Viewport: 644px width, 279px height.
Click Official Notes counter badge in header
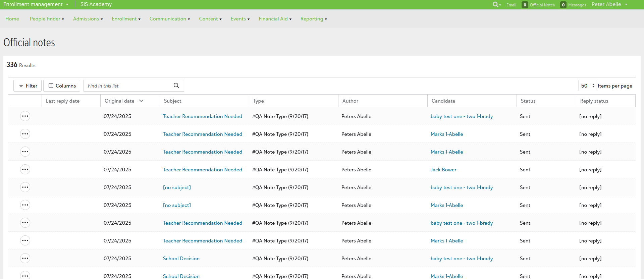tap(525, 5)
